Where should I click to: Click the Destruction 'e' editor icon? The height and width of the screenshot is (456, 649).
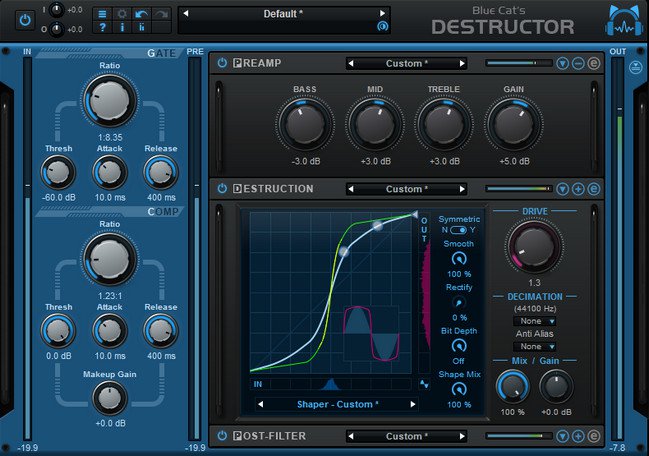[594, 189]
